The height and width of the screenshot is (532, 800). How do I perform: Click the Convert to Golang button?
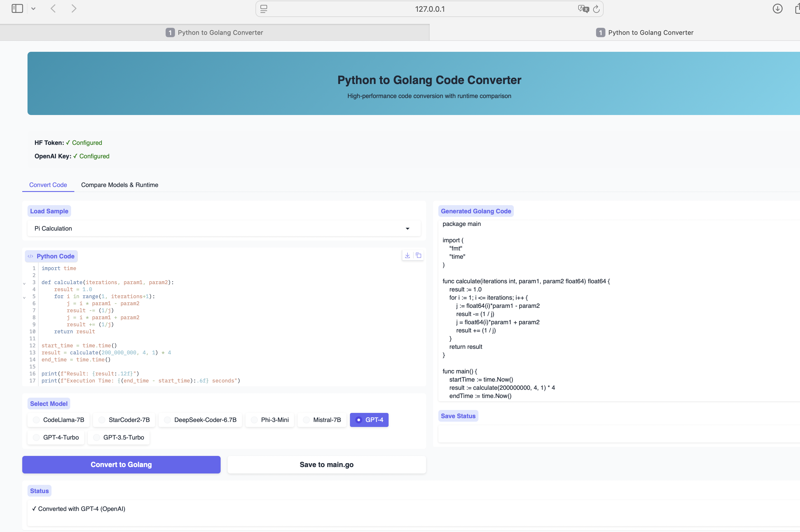tap(121, 465)
